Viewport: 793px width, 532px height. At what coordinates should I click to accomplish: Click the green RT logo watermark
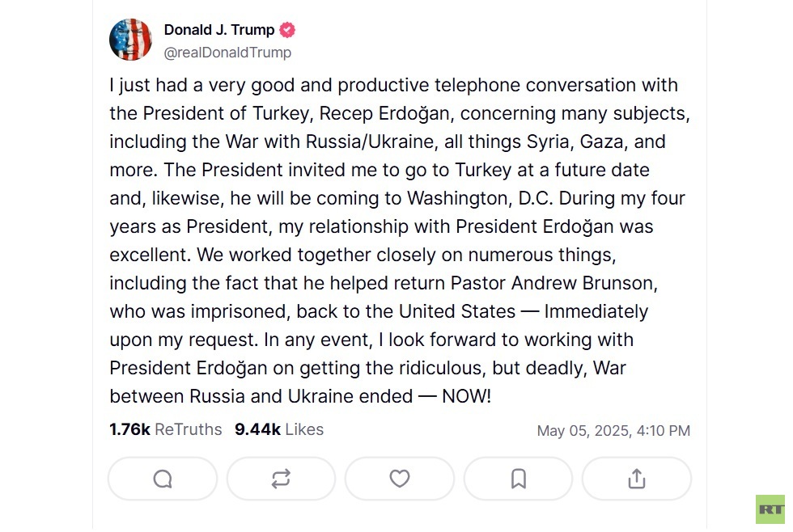[x=771, y=509]
